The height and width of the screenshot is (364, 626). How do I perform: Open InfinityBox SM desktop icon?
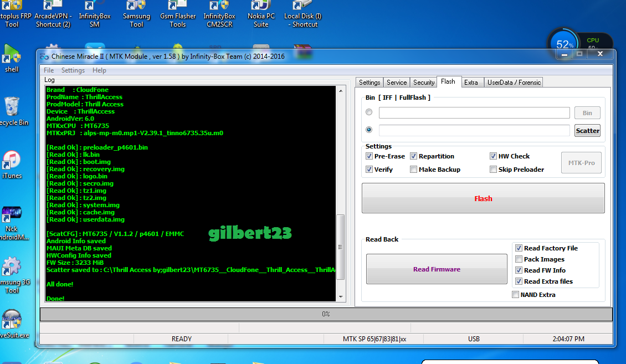[x=95, y=14]
